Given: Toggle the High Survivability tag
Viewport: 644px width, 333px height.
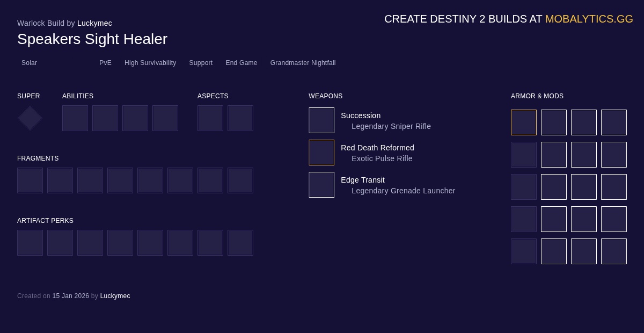Looking at the screenshot, I should click(x=150, y=63).
